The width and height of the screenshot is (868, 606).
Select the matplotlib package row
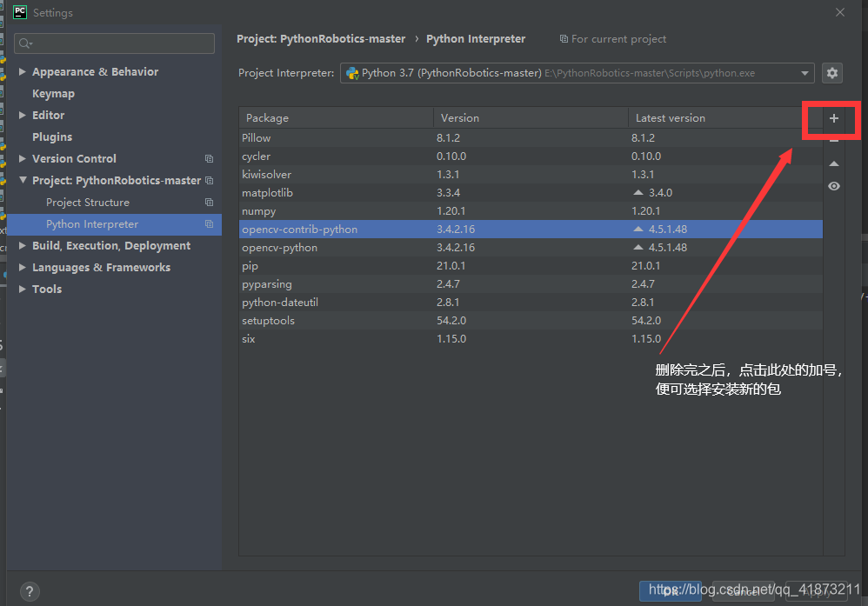531,193
